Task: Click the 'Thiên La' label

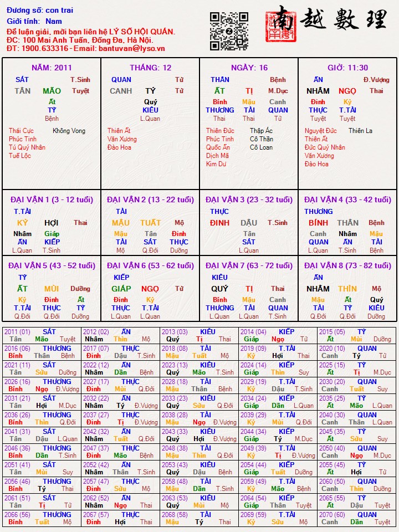Action: (x=360, y=131)
